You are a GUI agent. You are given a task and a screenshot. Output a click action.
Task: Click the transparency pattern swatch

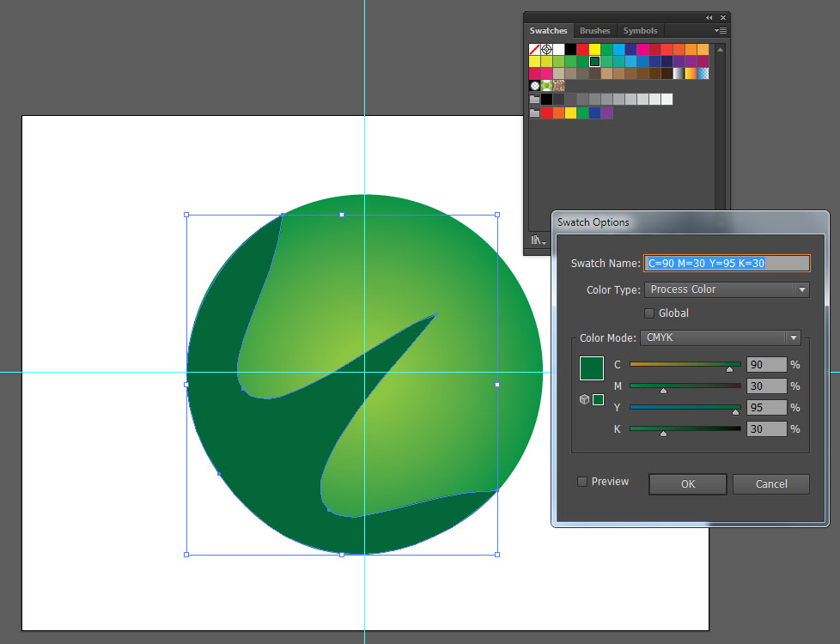click(533, 84)
